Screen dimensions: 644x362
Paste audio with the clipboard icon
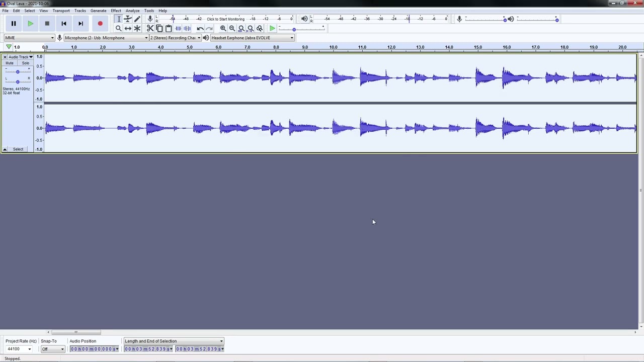point(169,29)
